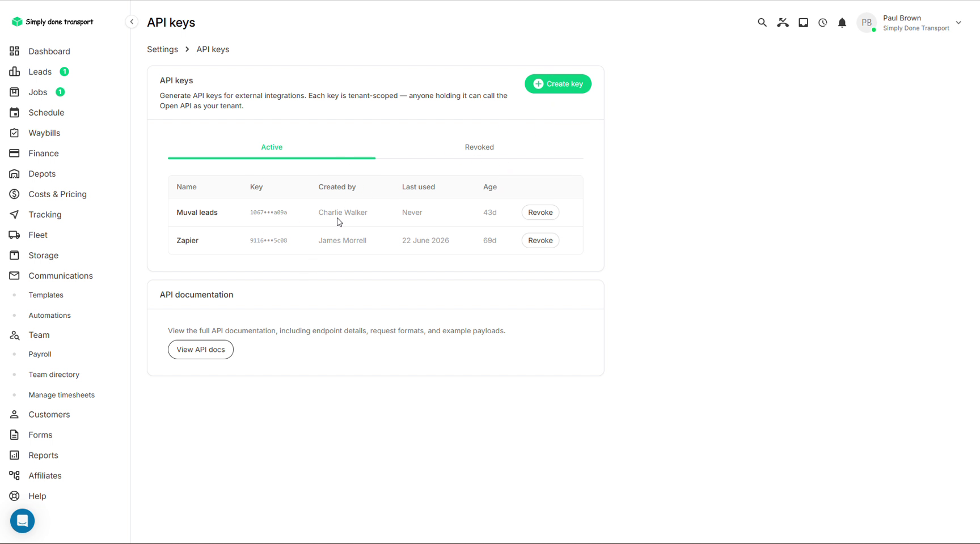Click the Name column header
980x544 pixels.
click(x=186, y=187)
